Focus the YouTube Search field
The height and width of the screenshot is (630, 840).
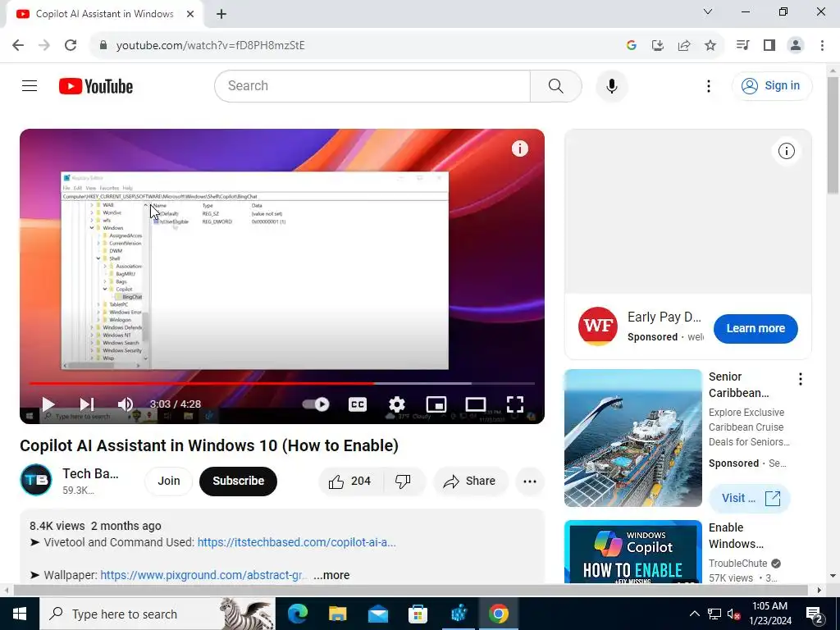tap(372, 85)
